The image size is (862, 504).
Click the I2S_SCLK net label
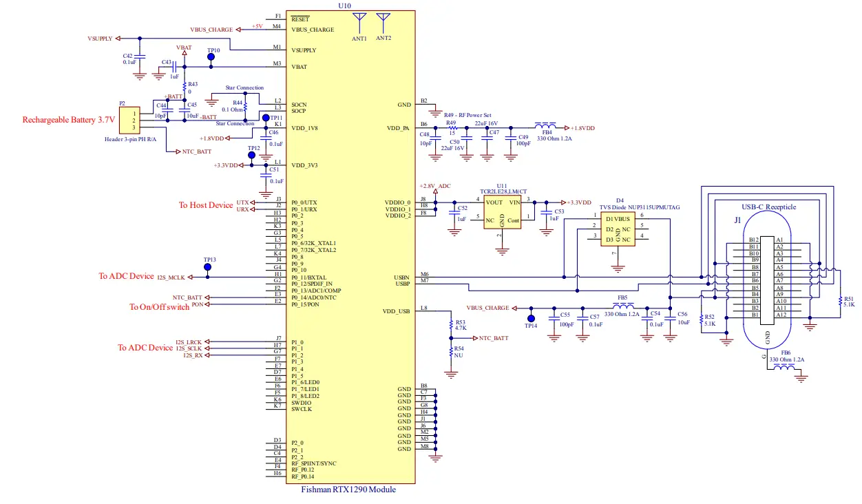[x=189, y=349]
